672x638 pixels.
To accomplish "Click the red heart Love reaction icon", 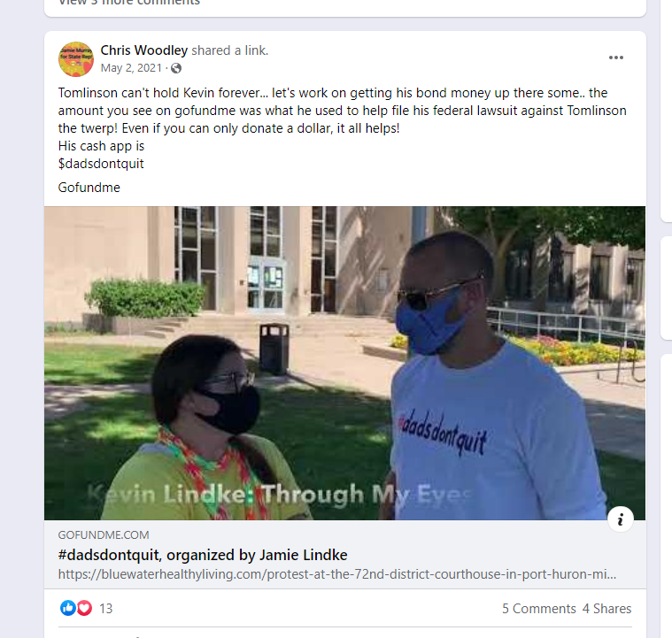I will click(x=84, y=608).
